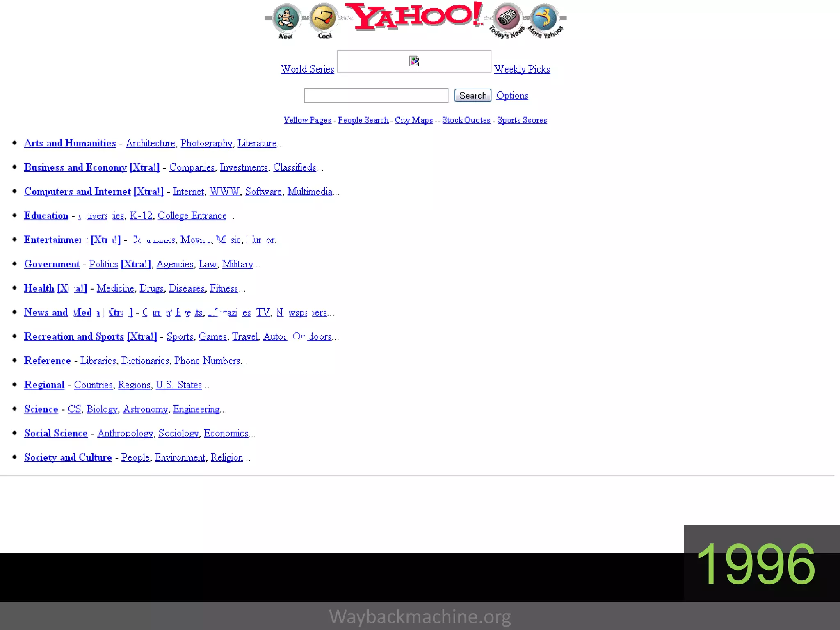
Task: Open Software subcategory link
Action: (263, 192)
